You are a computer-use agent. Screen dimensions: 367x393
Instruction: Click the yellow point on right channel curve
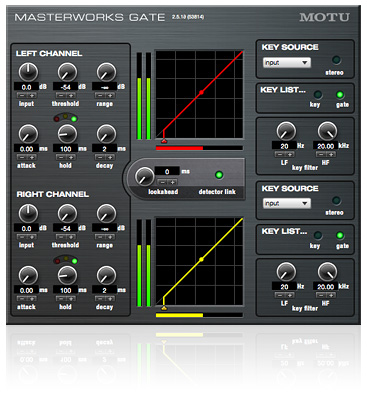tap(201, 259)
